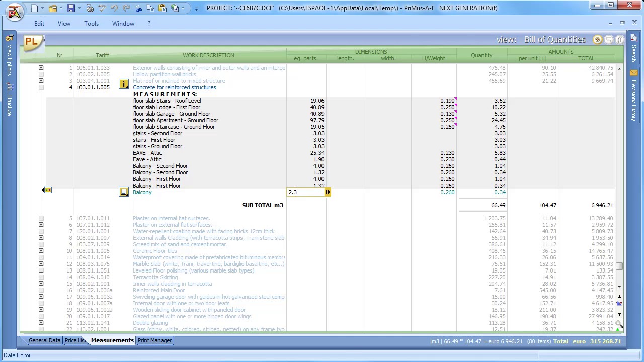
Task: Create a new document with toolbar icon
Action: click(x=34, y=8)
